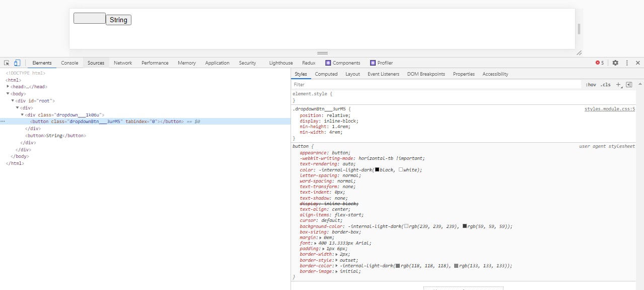The width and height of the screenshot is (644, 290).
Task: Open the Computed styles tab
Action: tap(326, 74)
